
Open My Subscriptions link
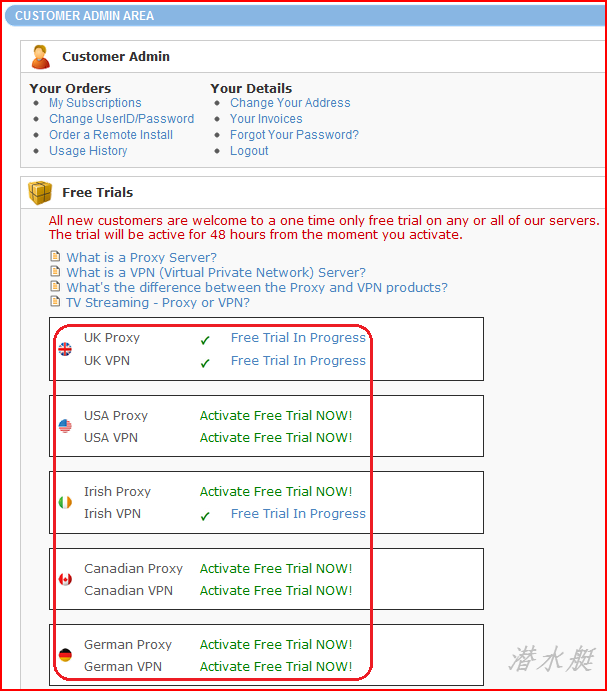tap(95, 103)
